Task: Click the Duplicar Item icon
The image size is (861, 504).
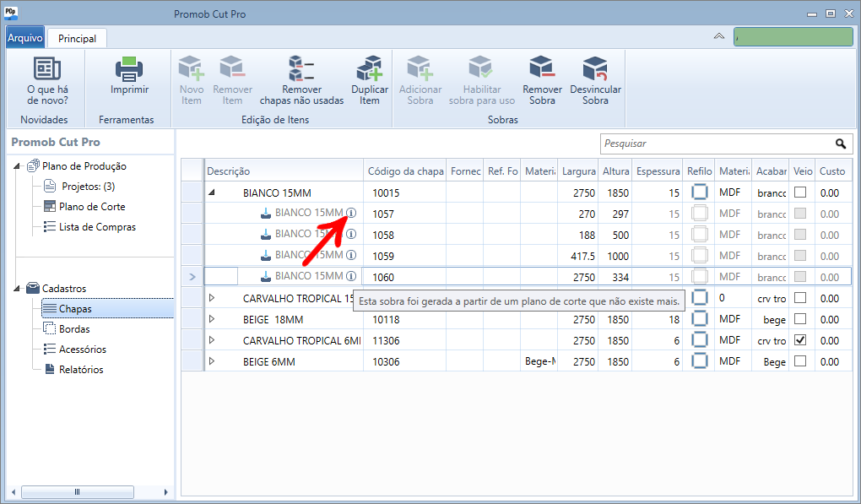Action: (370, 68)
